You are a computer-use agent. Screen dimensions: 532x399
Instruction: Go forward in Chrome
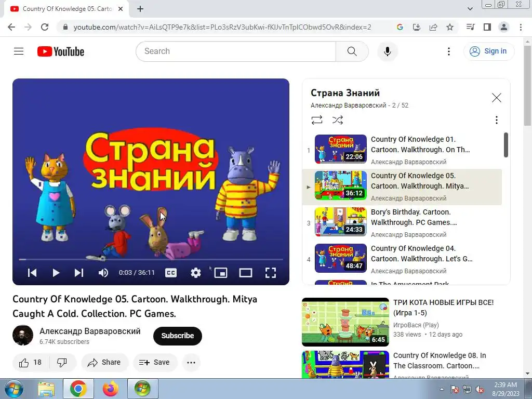click(28, 27)
